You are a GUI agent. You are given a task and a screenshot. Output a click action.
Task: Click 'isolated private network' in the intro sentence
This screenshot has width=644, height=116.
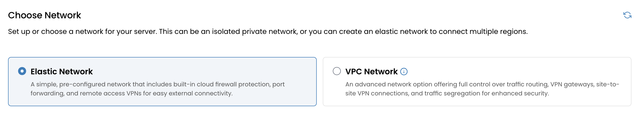(x=254, y=32)
